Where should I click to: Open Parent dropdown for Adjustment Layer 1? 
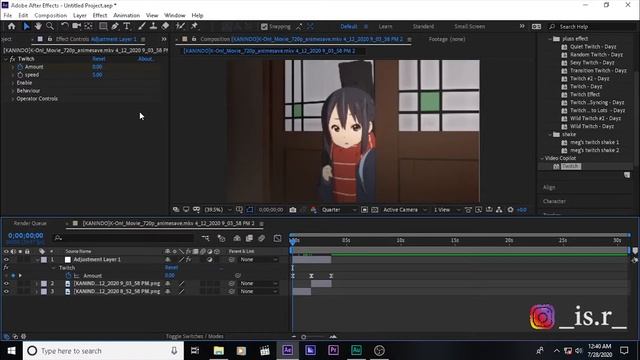(x=259, y=260)
